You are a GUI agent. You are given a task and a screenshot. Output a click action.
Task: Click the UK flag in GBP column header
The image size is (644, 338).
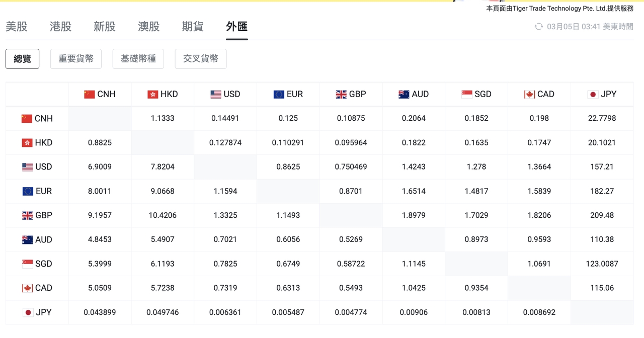pos(341,94)
